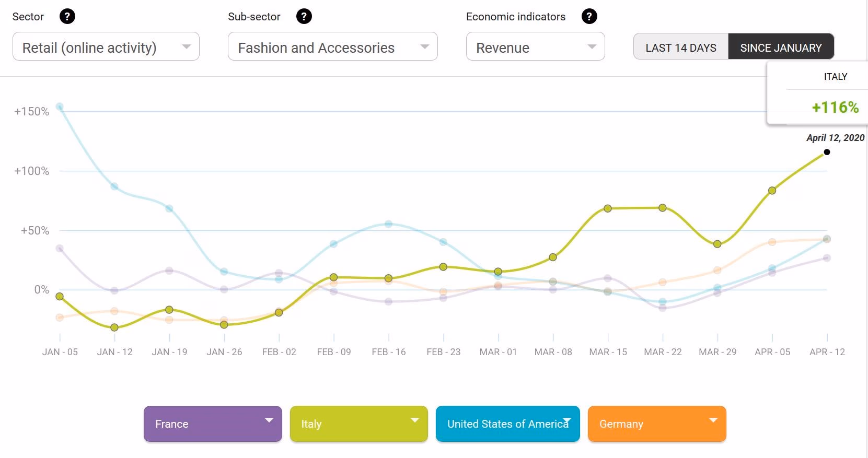Click the dropdown arrow on the Germany button
868x458 pixels.
point(713,420)
